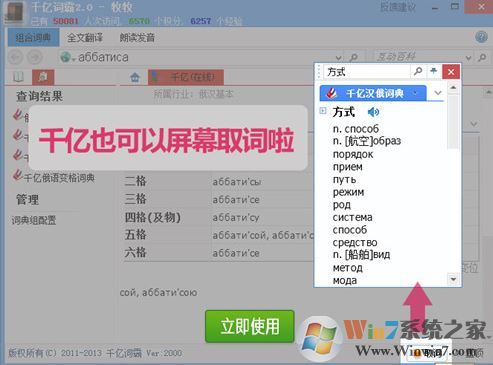Click the magnifier beside 互动百科 field
The height and width of the screenshot is (365, 493).
(482, 58)
